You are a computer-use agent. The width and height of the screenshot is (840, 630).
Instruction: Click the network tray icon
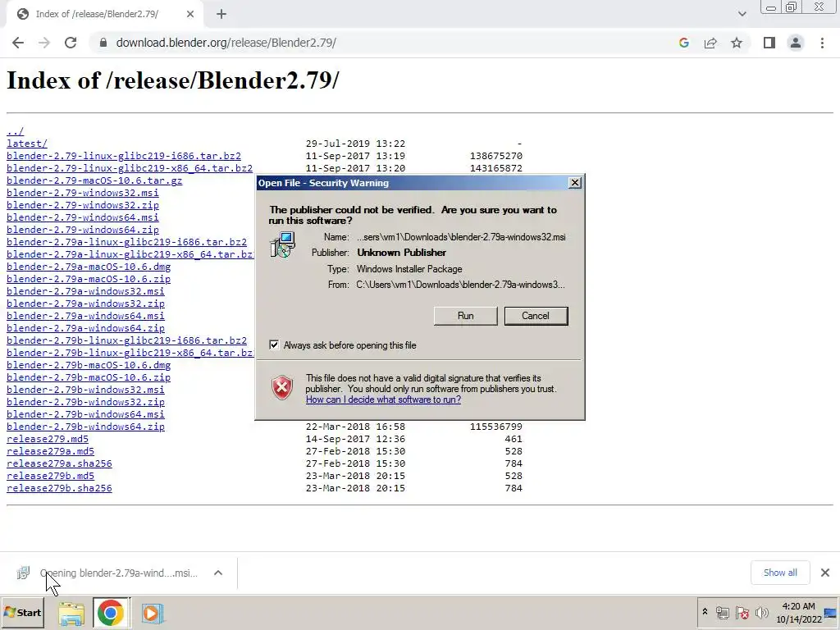[x=722, y=612]
